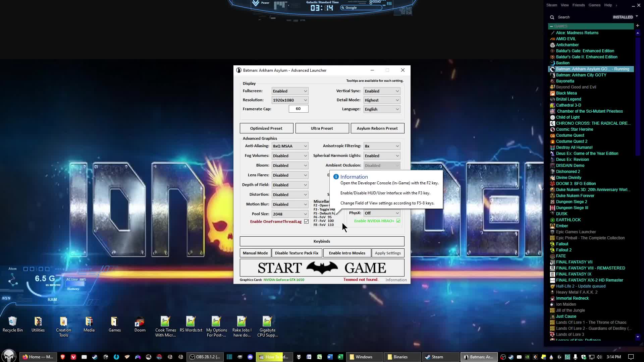Open the Friends menu in Steam
Screen dimensions: 644x362
pos(578,5)
